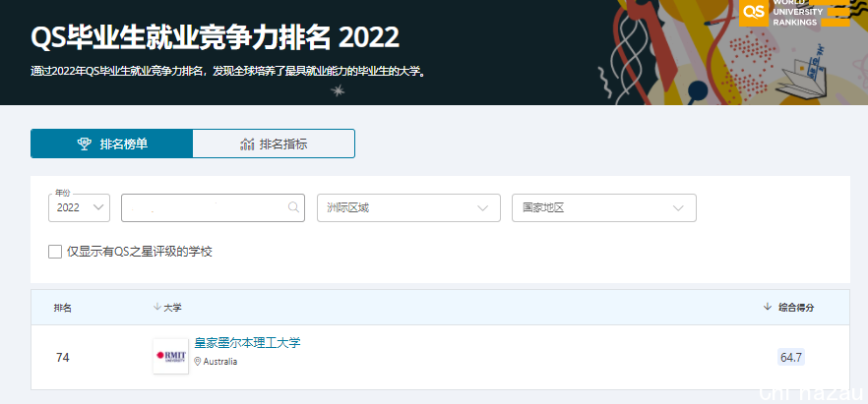Screen dimensions: 868x404
Task: Sort by the 综合得分 column header
Action: coord(789,308)
